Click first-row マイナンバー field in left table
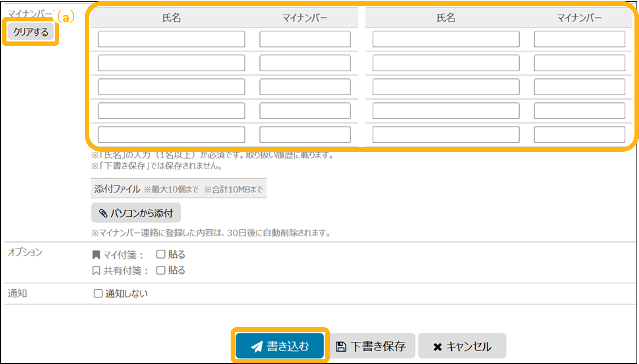 coord(305,39)
